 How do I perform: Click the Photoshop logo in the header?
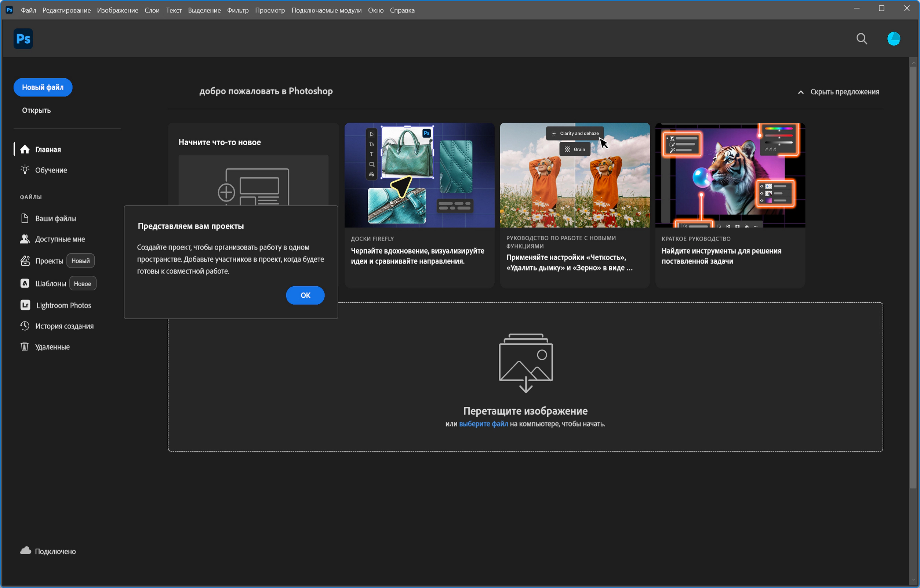point(23,39)
